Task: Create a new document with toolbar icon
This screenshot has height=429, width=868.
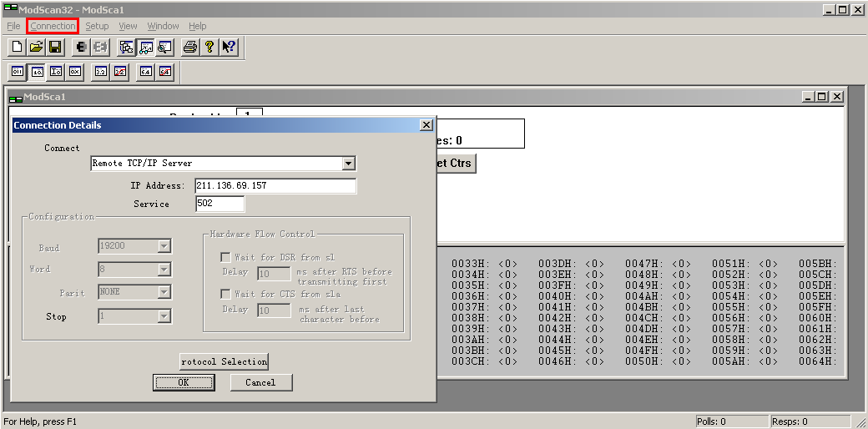Action: (18, 47)
